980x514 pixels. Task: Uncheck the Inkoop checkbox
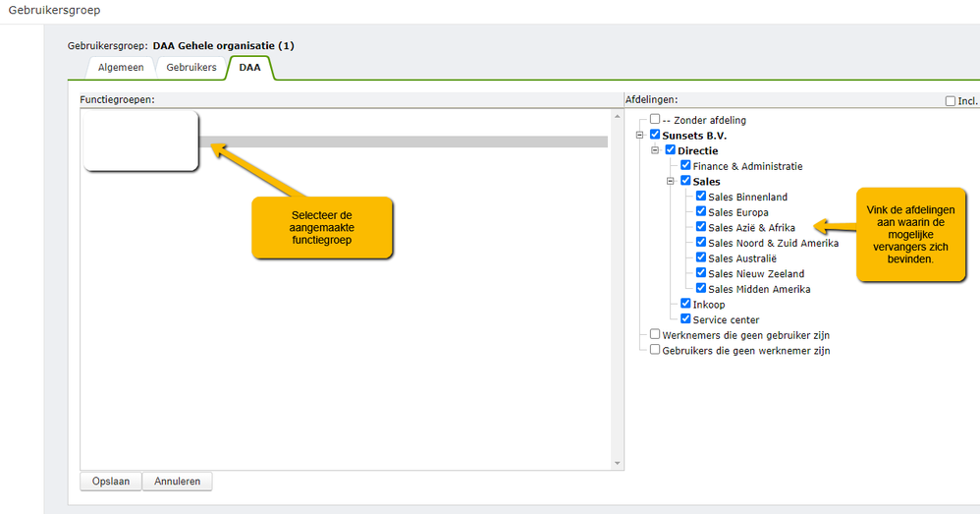pos(685,304)
